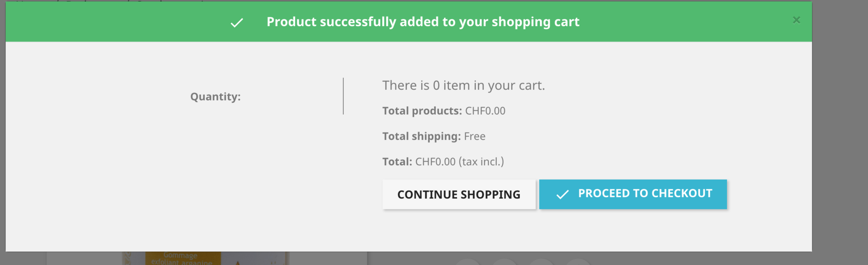The image size is (868, 265).
Task: Click the "Total shipping:" label
Action: coord(421,136)
